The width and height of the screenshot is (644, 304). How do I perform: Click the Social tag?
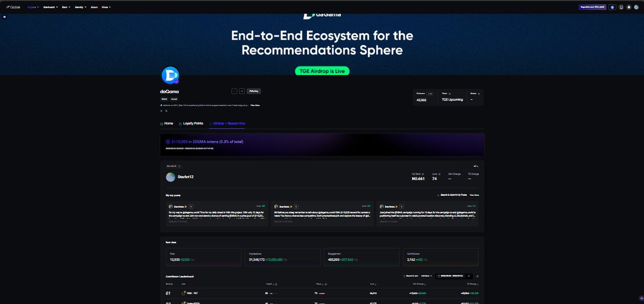click(x=174, y=99)
